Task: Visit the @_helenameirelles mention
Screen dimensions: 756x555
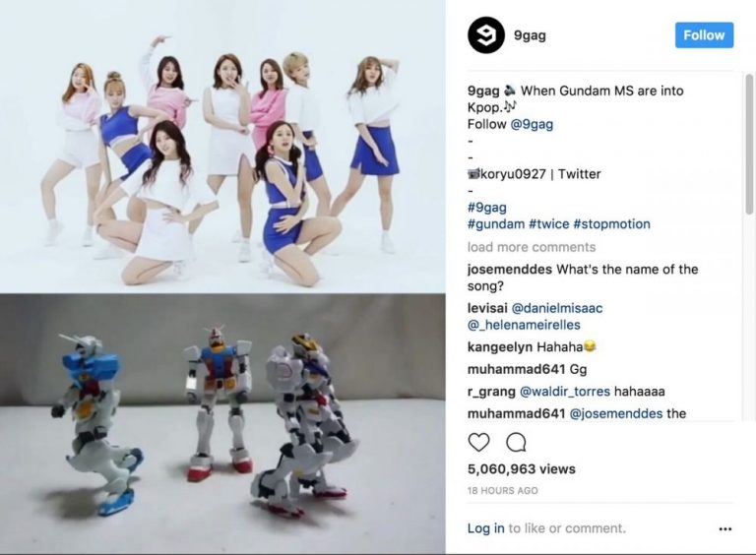Action: [x=524, y=325]
